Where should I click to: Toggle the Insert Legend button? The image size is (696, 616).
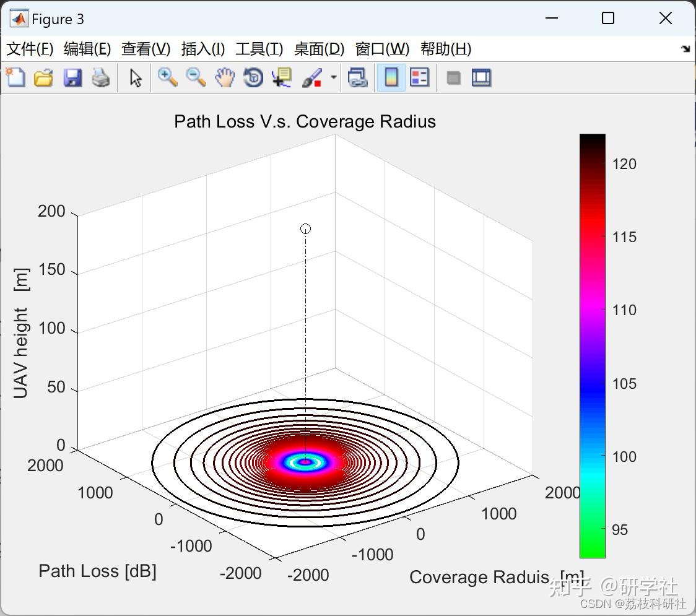420,77
